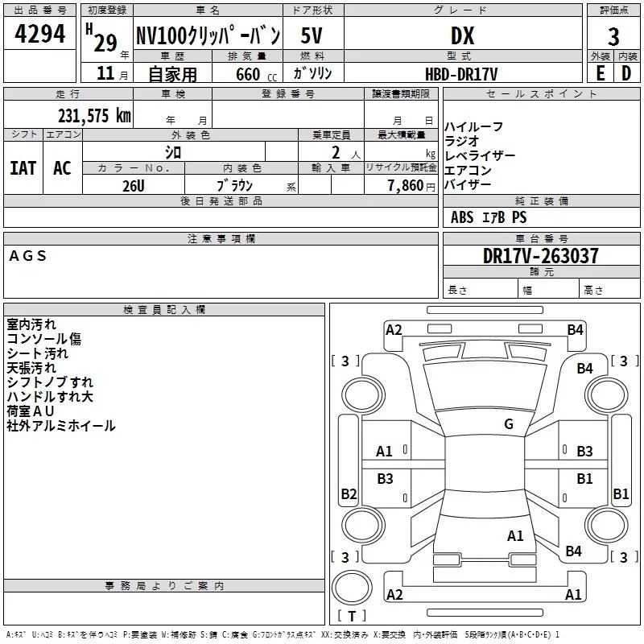
Task: Click interior color ブラウン
Action: tap(234, 185)
